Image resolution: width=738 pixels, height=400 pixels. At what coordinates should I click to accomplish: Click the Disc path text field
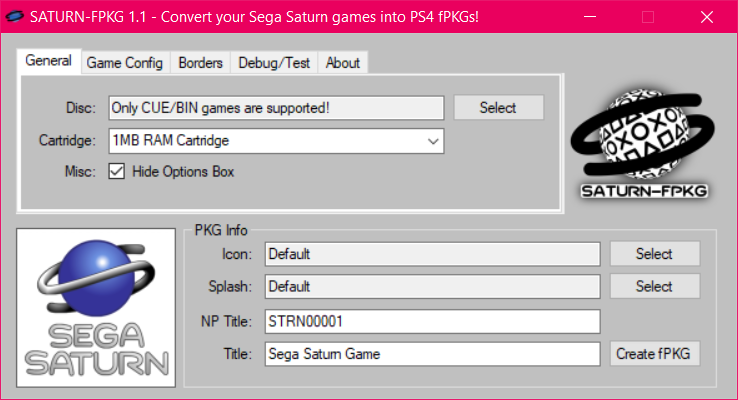click(x=275, y=108)
